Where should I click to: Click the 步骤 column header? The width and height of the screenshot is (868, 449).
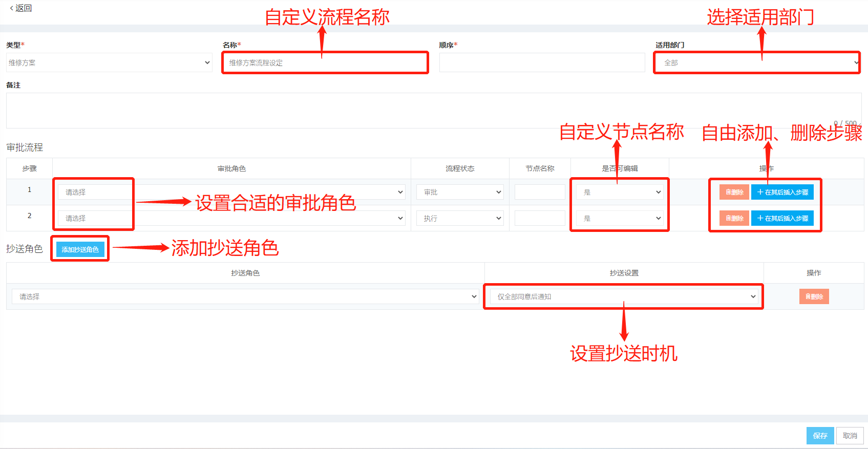(29, 168)
